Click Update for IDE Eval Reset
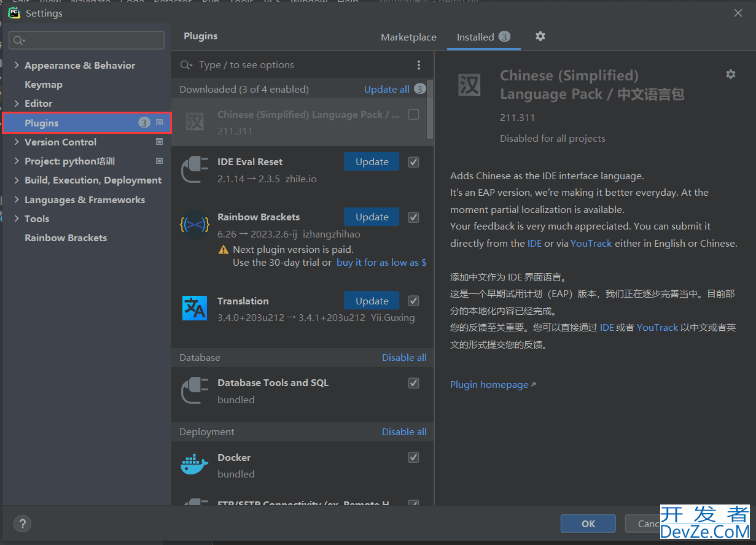Image resolution: width=756 pixels, height=545 pixels. click(x=372, y=162)
